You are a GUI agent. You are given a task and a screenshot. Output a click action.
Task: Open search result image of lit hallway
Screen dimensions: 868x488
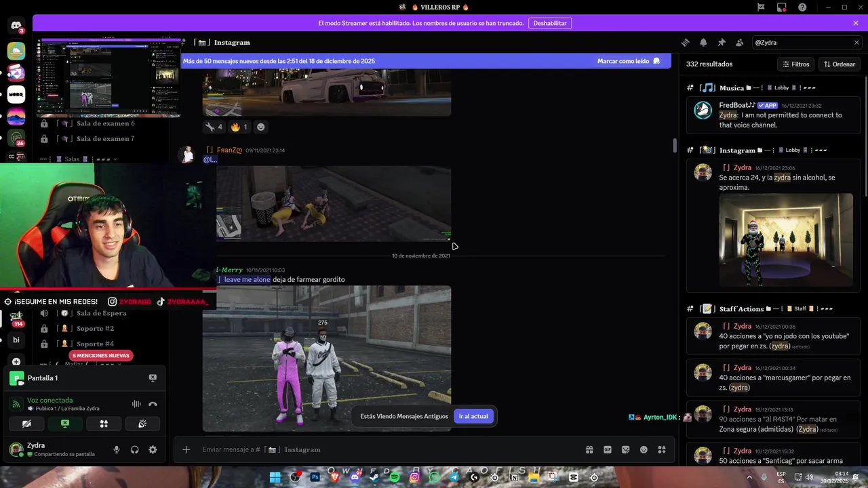click(786, 240)
